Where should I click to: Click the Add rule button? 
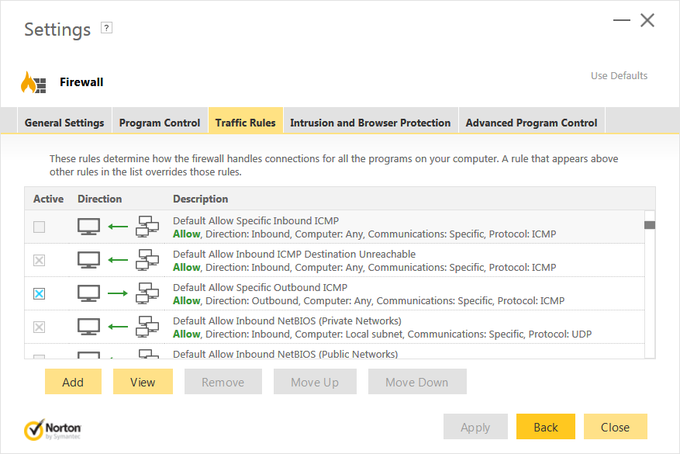73,382
